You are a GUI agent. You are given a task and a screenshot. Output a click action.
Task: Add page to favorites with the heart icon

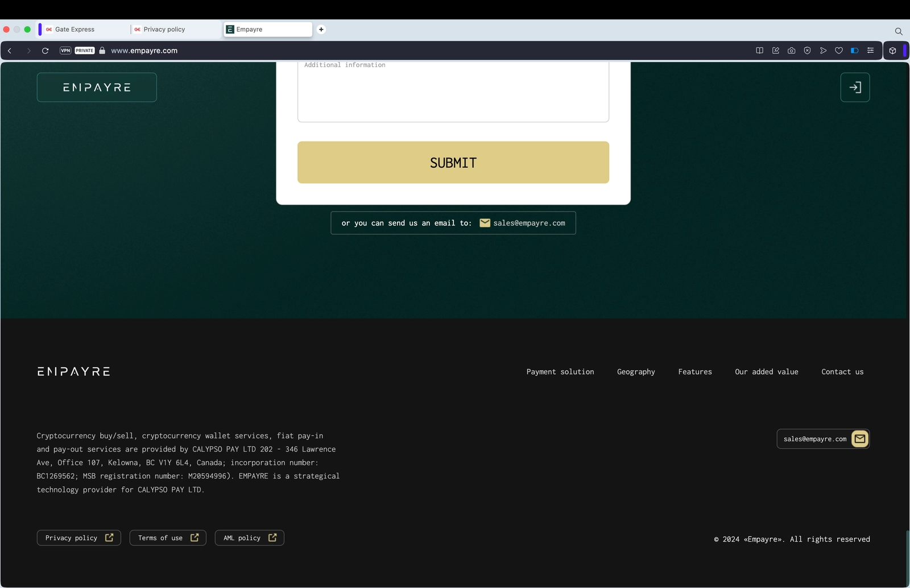tap(838, 50)
